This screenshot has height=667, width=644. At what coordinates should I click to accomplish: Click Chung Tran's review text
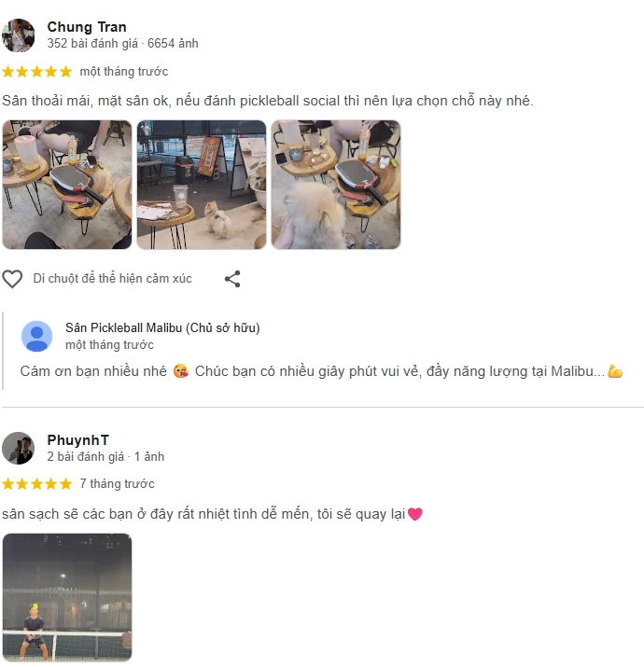point(268,101)
